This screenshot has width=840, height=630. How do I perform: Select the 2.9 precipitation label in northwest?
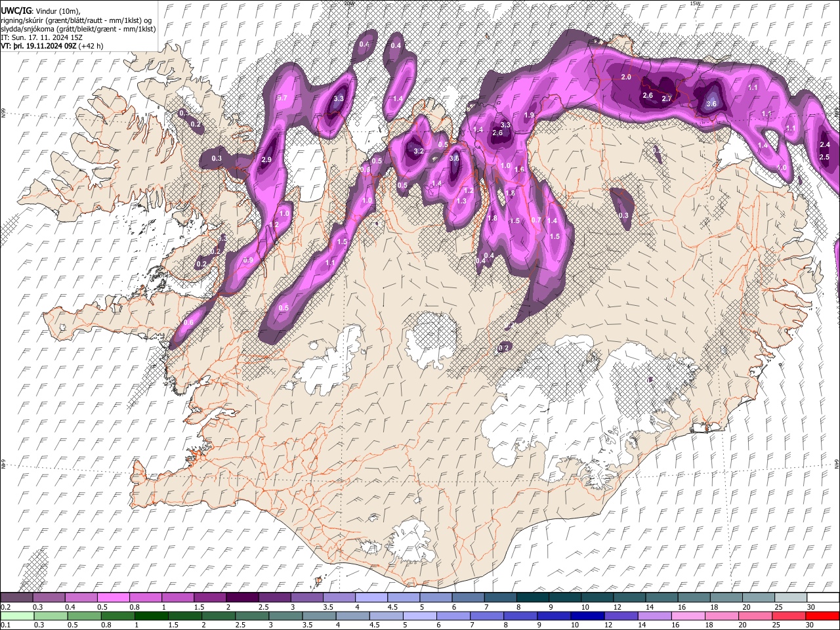[266, 160]
